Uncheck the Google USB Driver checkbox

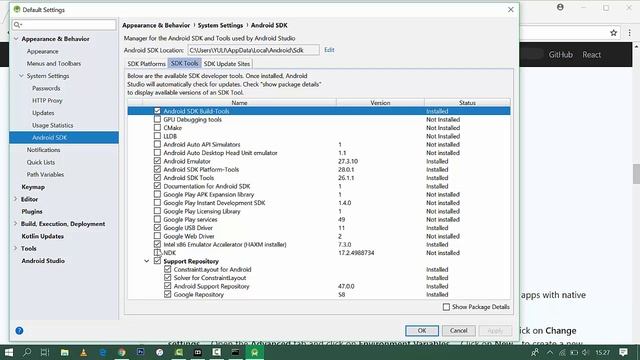click(x=157, y=228)
